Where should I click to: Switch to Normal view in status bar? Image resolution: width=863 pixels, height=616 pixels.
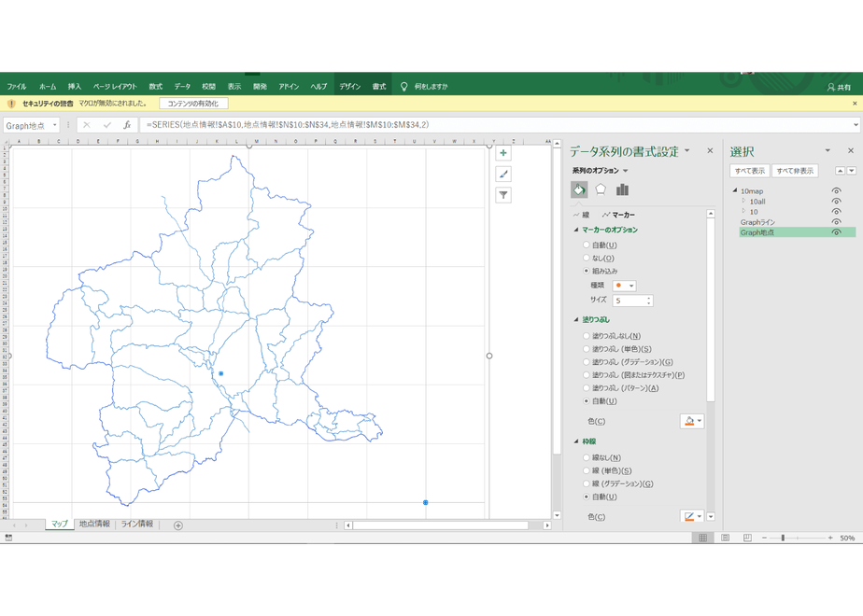[703, 538]
